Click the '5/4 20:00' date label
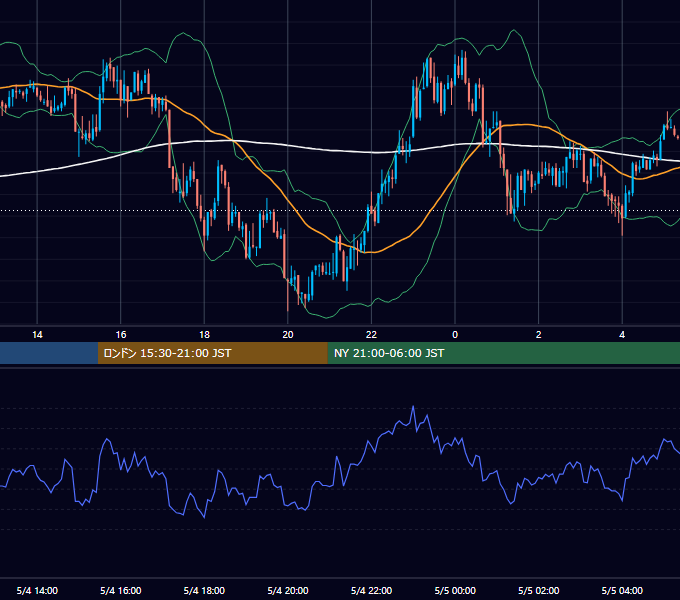The image size is (680, 600). 288,590
